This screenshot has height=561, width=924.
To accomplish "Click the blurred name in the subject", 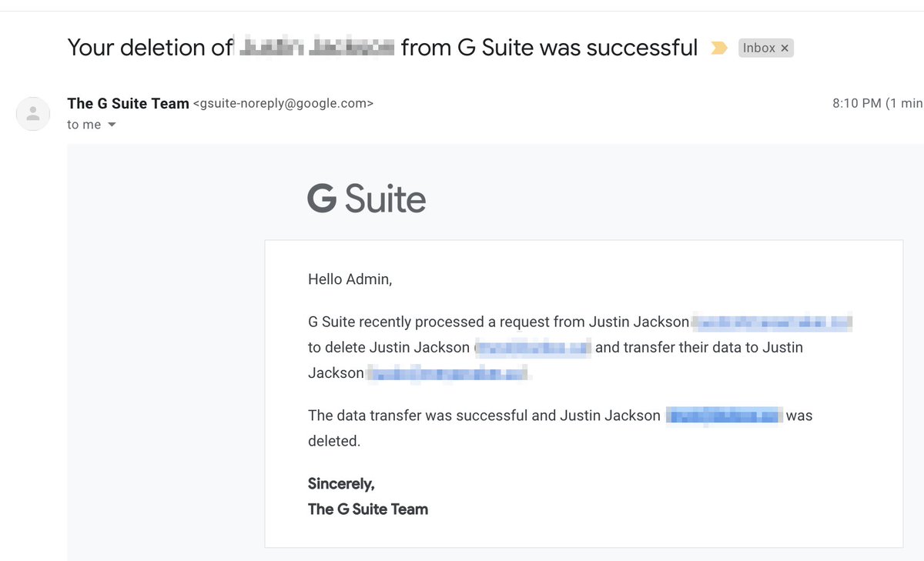I will point(316,48).
